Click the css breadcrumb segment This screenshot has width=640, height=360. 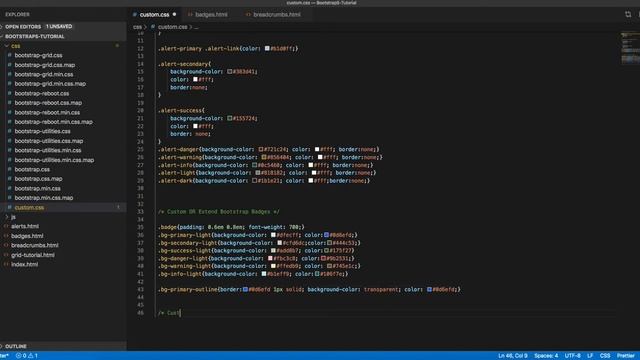pos(137,27)
